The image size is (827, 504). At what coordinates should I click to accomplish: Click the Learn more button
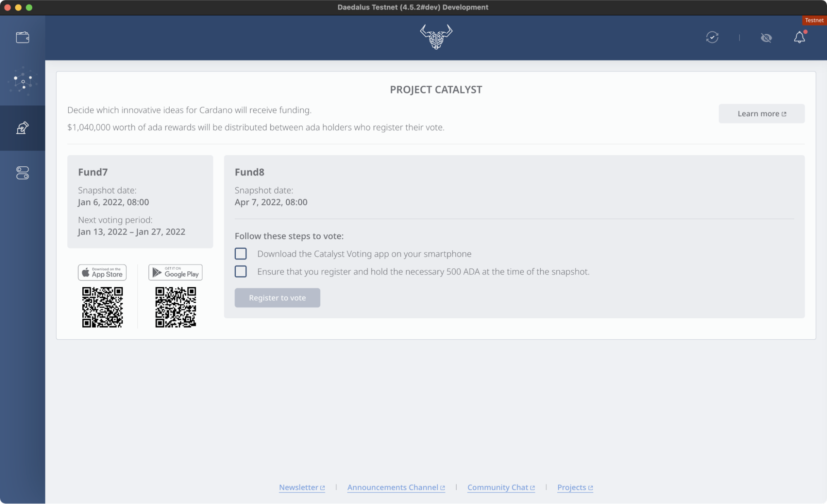761,114
